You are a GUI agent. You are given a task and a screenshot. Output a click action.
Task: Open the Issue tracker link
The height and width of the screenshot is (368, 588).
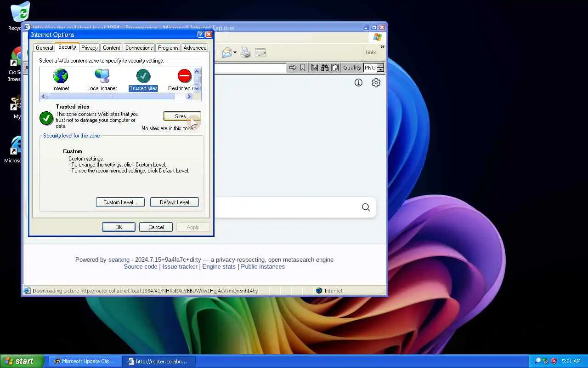[180, 267]
